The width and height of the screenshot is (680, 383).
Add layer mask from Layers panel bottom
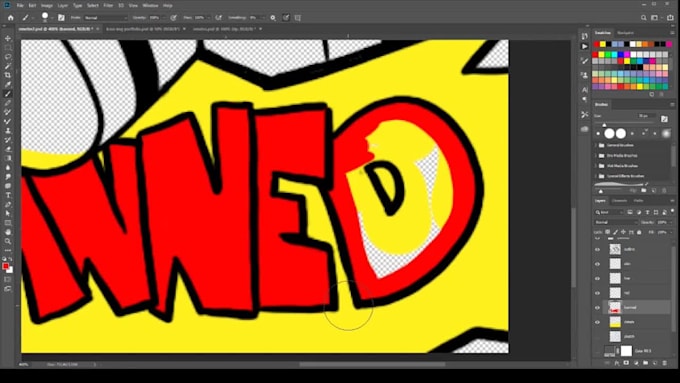click(626, 363)
